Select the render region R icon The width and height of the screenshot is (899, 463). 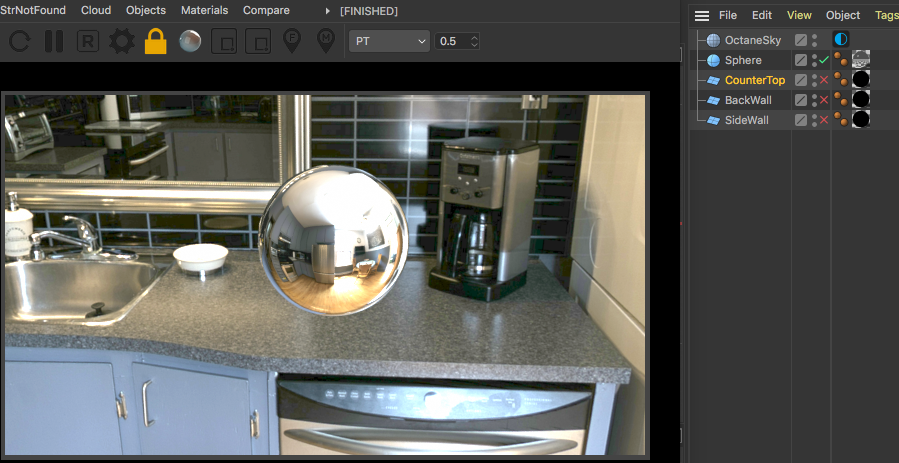88,41
